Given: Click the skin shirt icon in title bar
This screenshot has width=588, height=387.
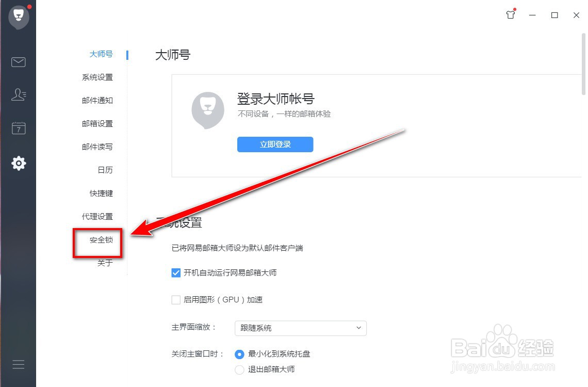Looking at the screenshot, I should point(511,14).
